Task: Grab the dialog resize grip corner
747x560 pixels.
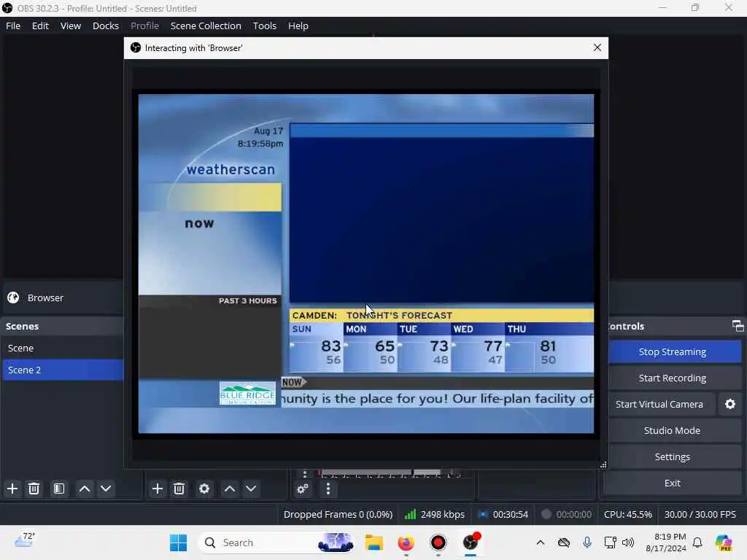Action: pos(603,464)
